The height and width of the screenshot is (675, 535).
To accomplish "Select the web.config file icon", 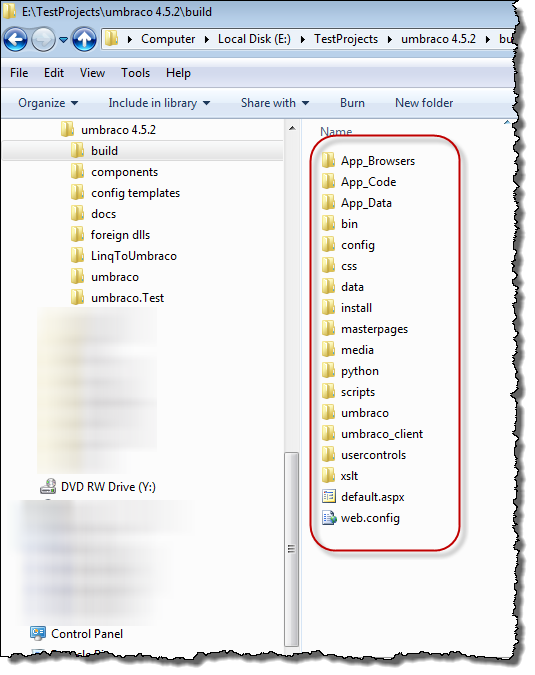I will (329, 518).
